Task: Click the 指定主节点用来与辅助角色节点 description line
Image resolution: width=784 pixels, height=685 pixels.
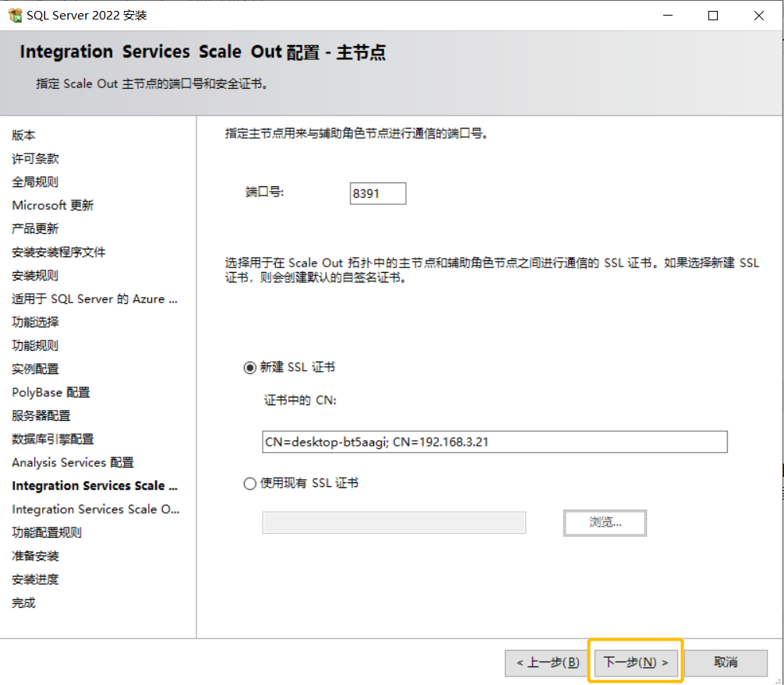Action: pos(356,133)
